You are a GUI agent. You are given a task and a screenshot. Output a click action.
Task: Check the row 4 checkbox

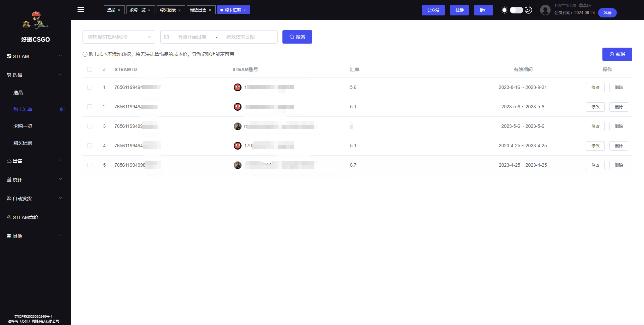tap(90, 146)
